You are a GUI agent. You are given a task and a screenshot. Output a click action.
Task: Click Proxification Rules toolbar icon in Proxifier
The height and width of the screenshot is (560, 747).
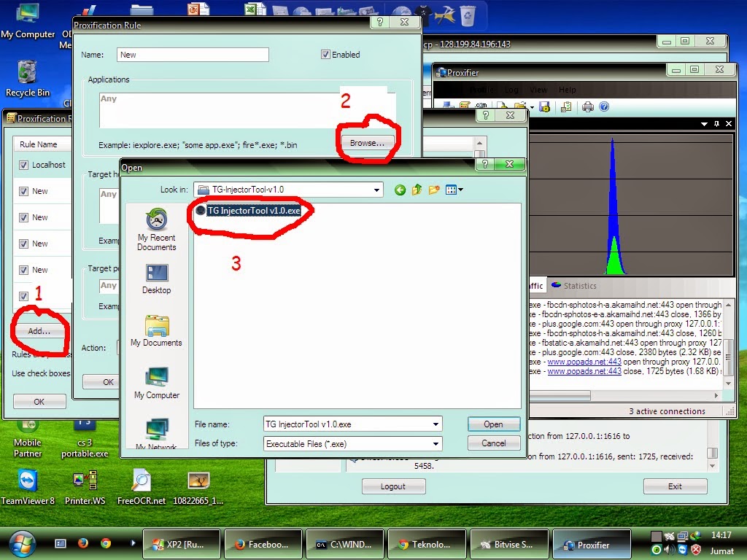tap(465, 106)
